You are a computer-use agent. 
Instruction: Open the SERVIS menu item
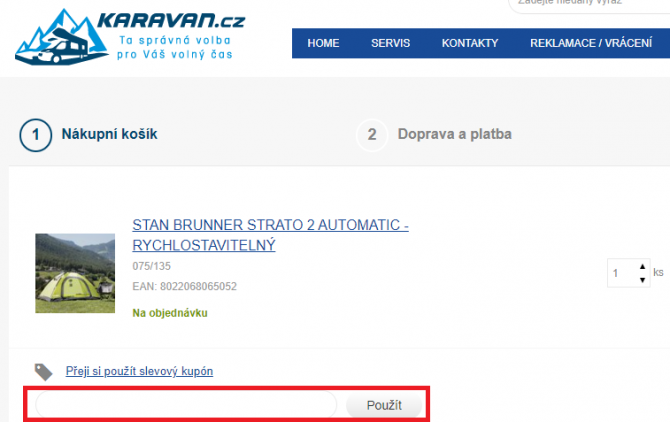pos(390,43)
